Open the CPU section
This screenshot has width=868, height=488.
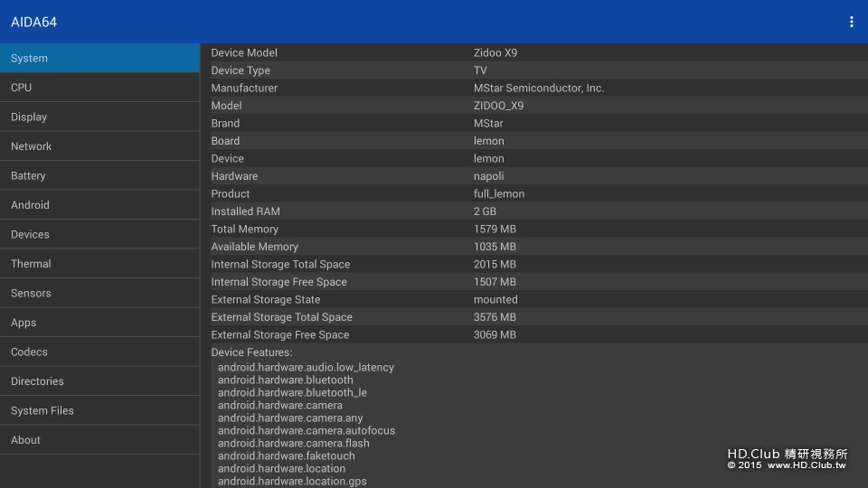(x=99, y=88)
